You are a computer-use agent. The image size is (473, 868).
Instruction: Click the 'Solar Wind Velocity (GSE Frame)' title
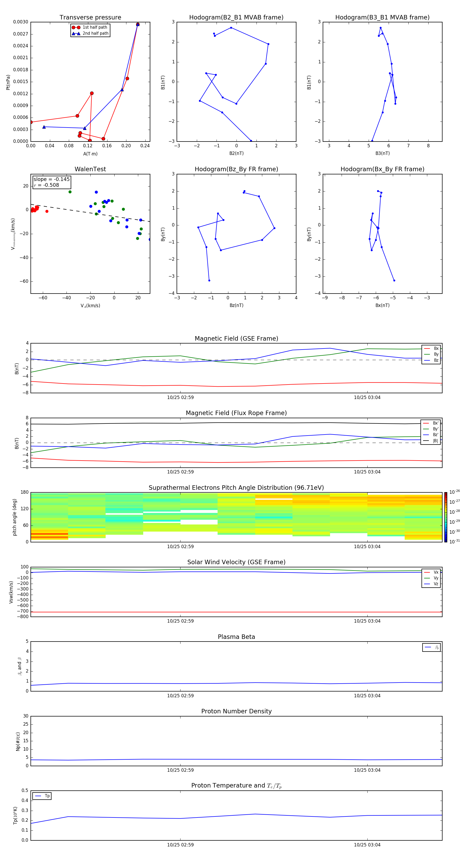236,562
